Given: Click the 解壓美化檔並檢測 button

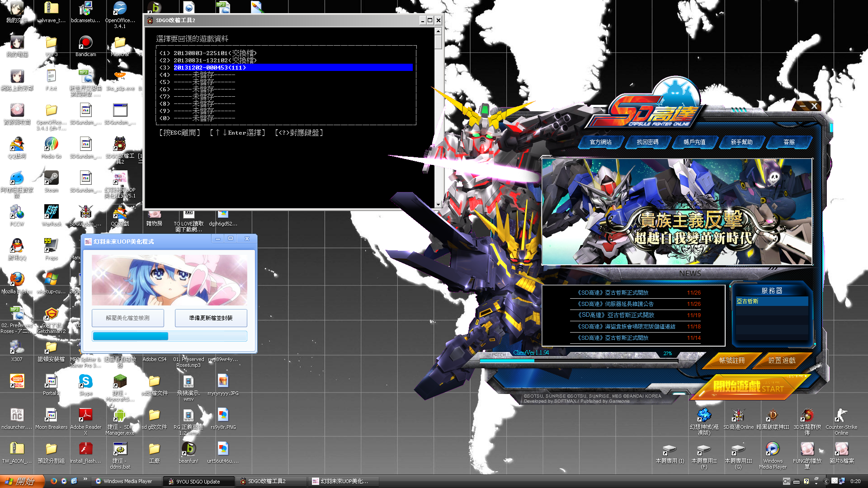Looking at the screenshot, I should pyautogui.click(x=127, y=318).
